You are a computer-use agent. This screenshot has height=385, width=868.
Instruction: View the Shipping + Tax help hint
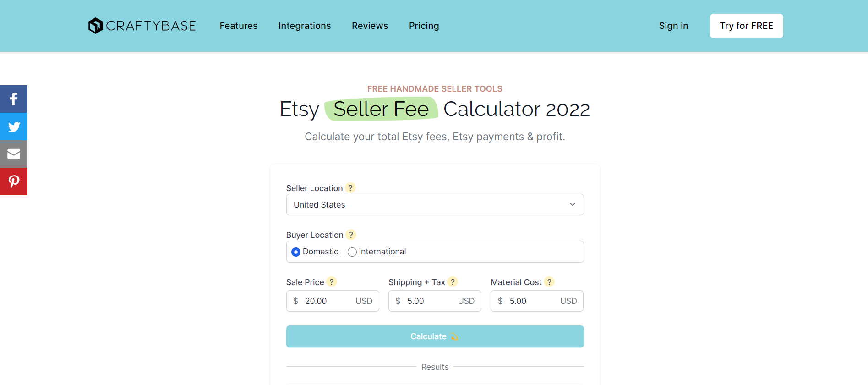[x=453, y=282]
